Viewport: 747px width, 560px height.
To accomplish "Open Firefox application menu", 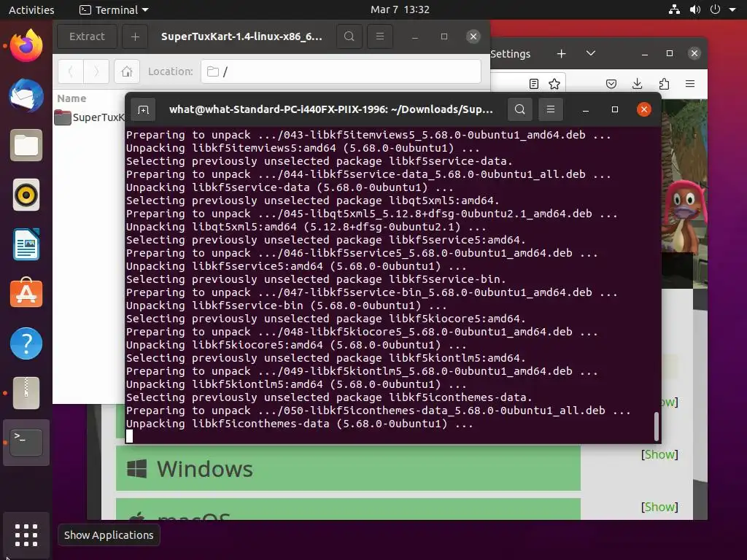I will point(690,85).
